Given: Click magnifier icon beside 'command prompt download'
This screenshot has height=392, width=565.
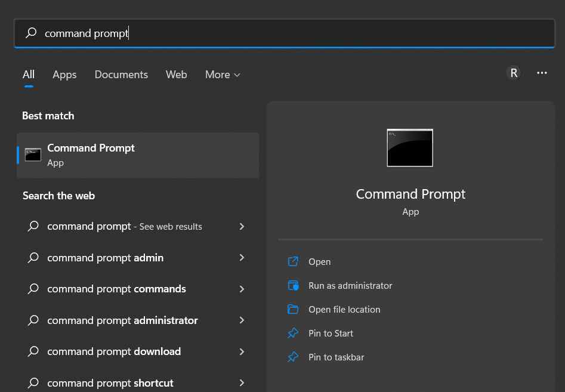Looking at the screenshot, I should click(x=33, y=351).
